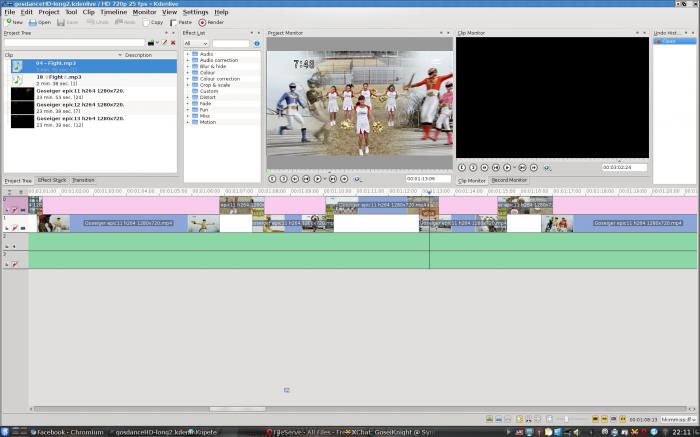The width and height of the screenshot is (700, 437).
Task: Click the timeline horizontal scrollbar thumb
Action: tap(238, 409)
